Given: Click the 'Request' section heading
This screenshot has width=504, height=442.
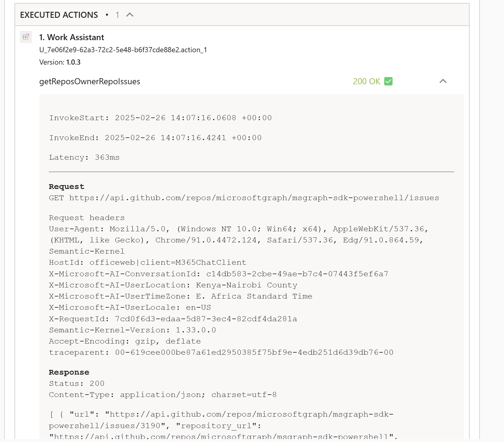Looking at the screenshot, I should [x=66, y=187].
